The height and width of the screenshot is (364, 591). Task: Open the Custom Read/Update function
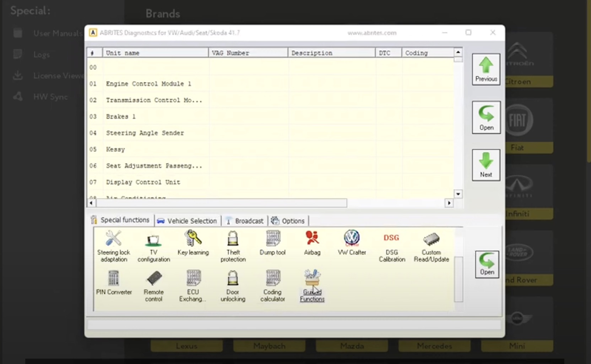[431, 246]
